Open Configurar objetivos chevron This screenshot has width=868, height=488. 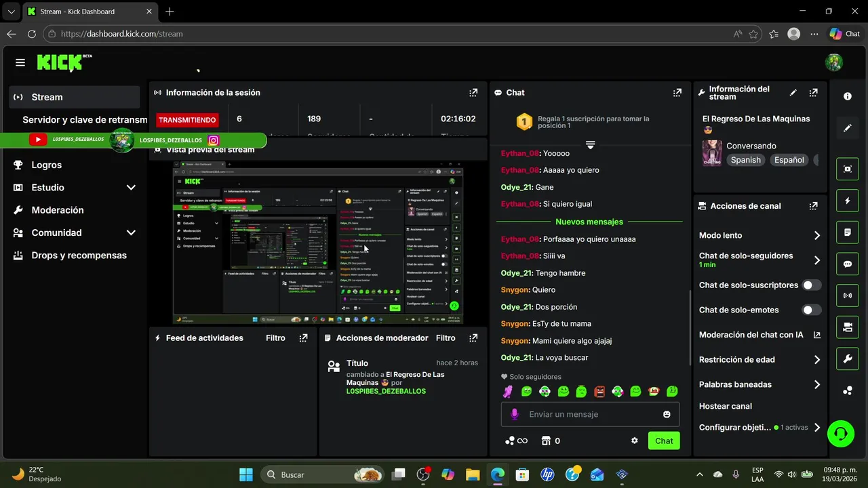click(816, 428)
